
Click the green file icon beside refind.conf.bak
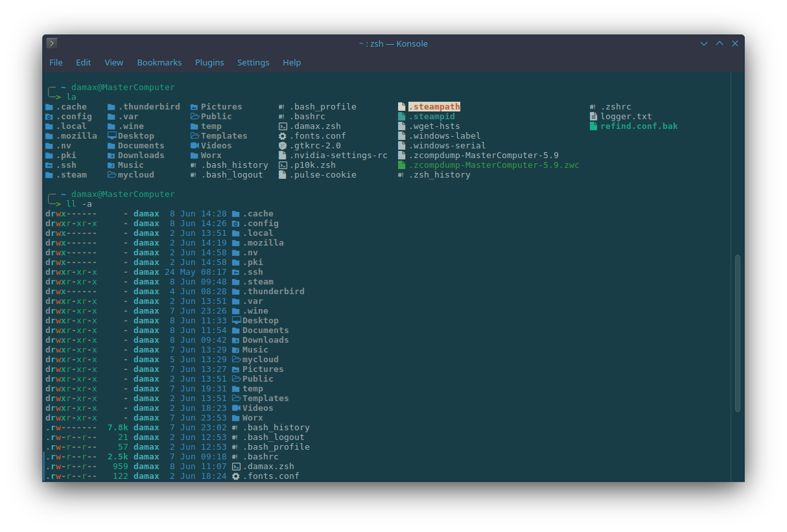pyautogui.click(x=594, y=126)
